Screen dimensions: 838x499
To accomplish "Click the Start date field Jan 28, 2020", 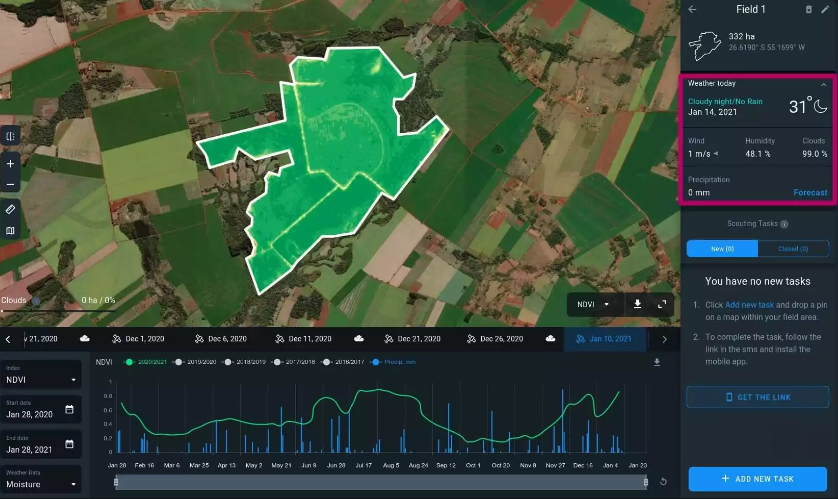I will tap(41, 414).
